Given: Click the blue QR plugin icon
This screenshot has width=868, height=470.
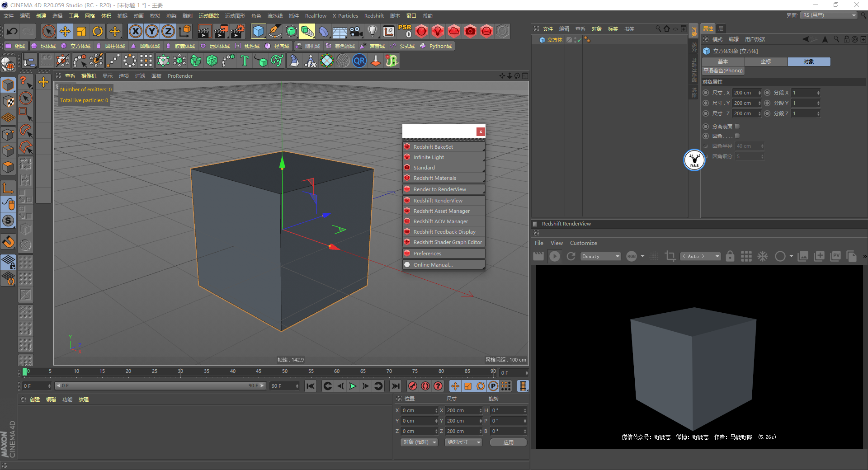Looking at the screenshot, I should pos(359,61).
